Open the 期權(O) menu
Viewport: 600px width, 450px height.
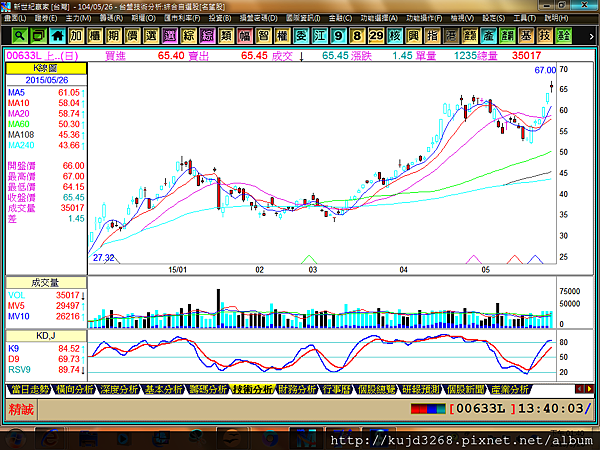tap(143, 18)
